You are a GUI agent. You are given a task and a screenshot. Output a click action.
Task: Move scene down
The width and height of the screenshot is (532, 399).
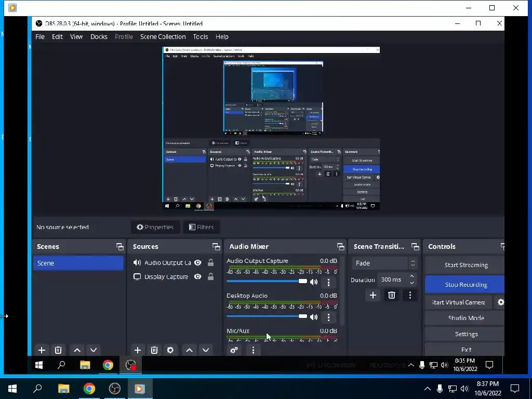[x=94, y=350]
